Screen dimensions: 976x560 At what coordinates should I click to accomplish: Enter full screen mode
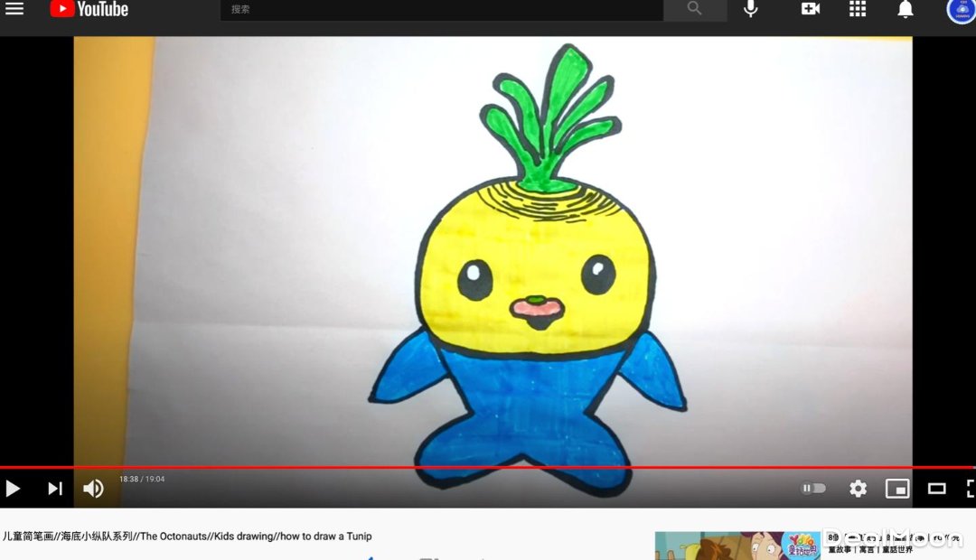point(971,489)
